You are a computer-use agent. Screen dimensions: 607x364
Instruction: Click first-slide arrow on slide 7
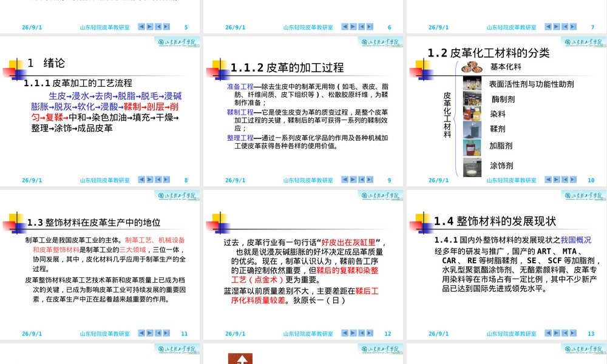tap(565, 27)
